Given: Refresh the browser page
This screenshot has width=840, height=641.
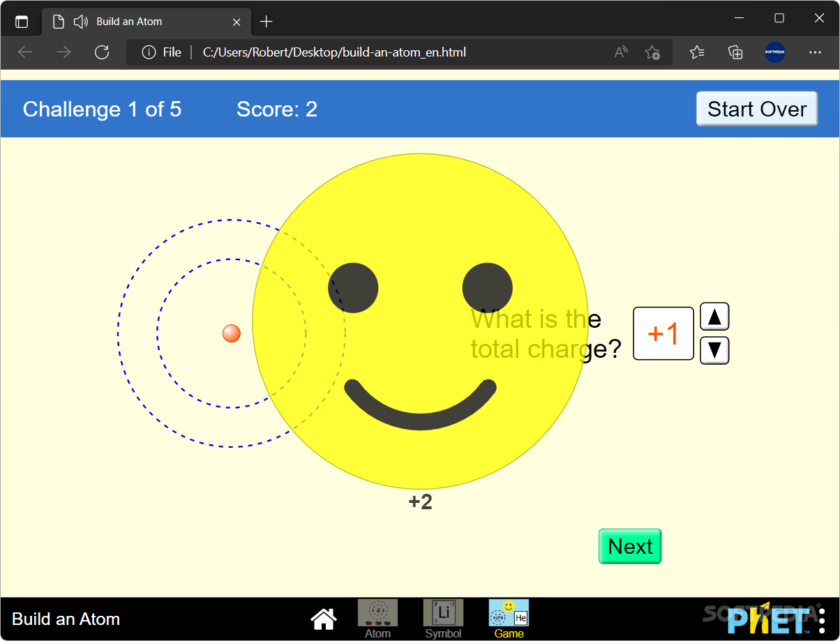Looking at the screenshot, I should (102, 52).
